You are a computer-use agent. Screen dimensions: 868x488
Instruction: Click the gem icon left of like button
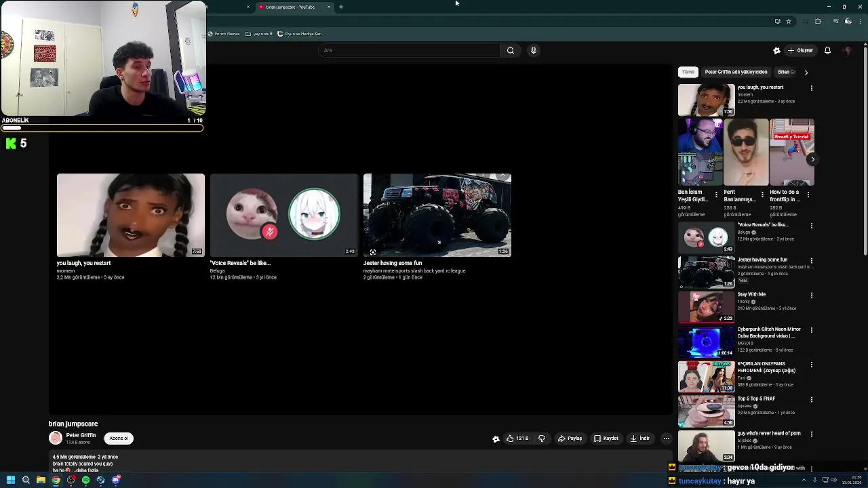click(x=496, y=439)
